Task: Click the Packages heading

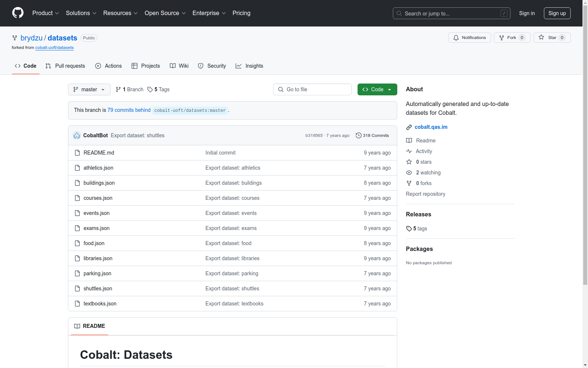Action: pos(419,249)
